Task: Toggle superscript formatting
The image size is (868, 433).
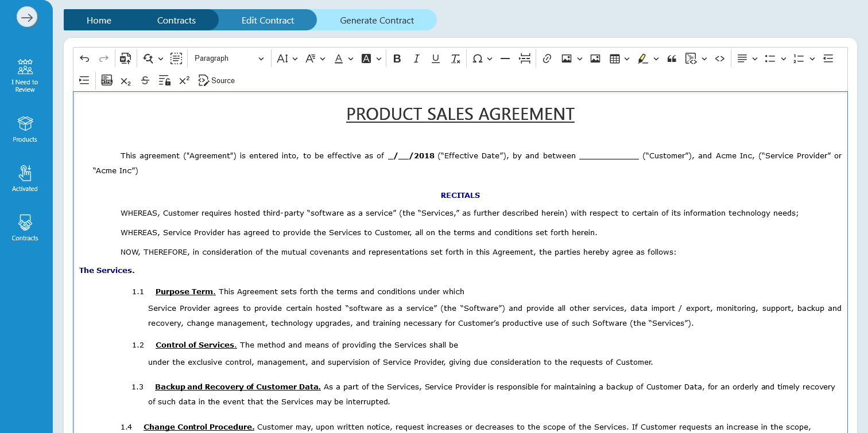Action: pyautogui.click(x=184, y=80)
